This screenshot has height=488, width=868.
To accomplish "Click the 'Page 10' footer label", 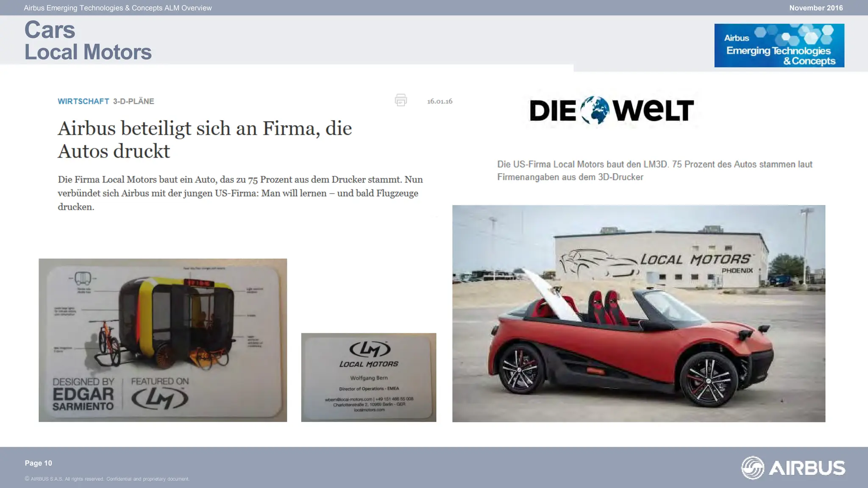I will 39,463.
